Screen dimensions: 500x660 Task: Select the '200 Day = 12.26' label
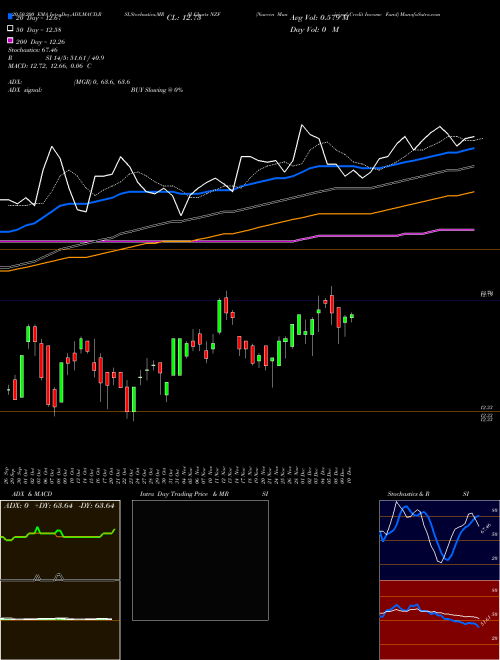40,42
